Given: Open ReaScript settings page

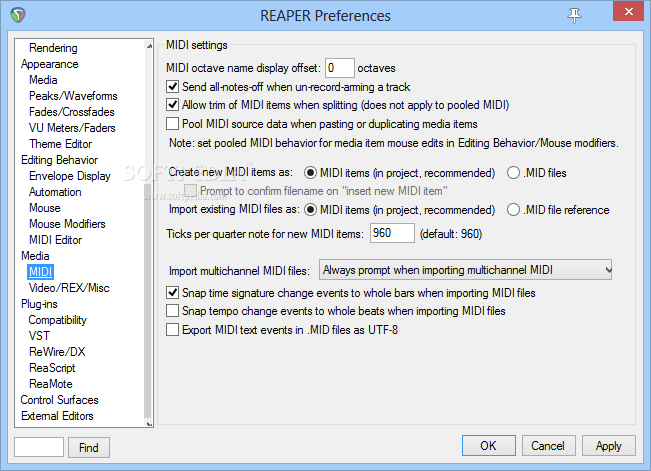Looking at the screenshot, I should 52,368.
